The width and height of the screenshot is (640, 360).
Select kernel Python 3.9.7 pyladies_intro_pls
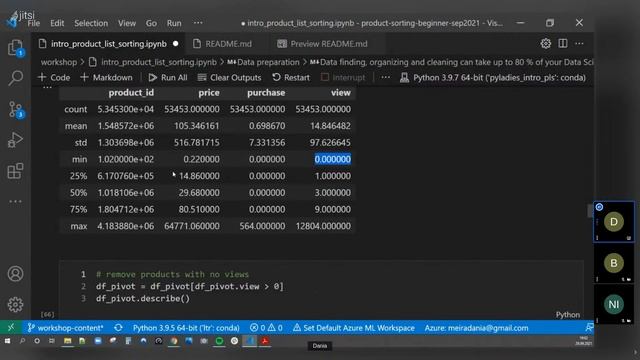[493, 78]
